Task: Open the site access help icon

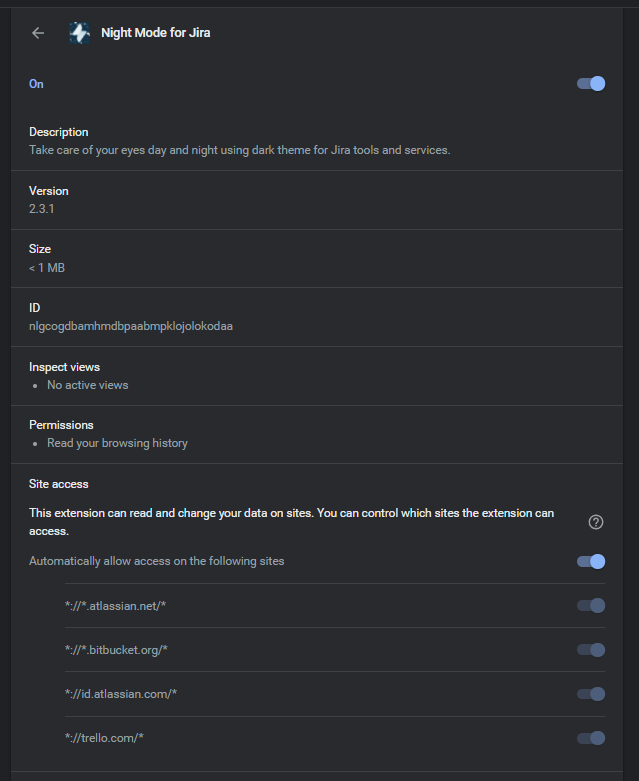Action: 596,522
